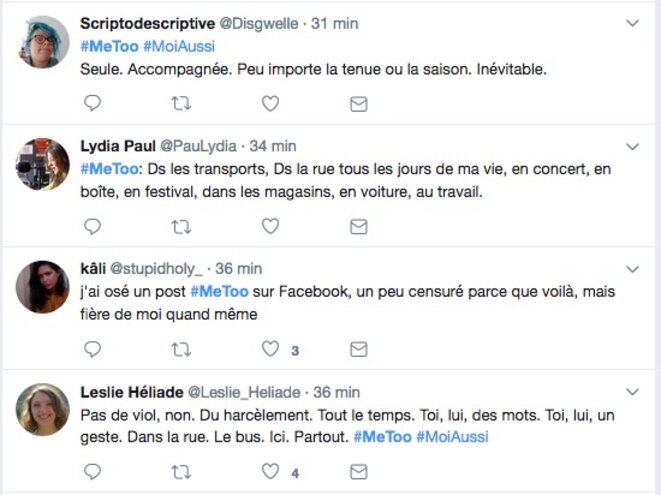
Task: Send Lydia Paul's tweet by direct message
Action: coord(358,226)
